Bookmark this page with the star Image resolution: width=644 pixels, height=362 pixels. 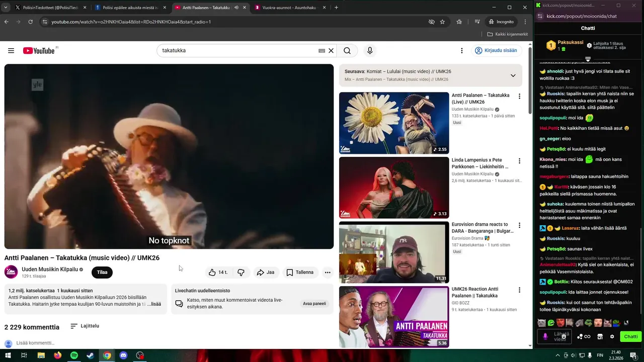(442, 22)
